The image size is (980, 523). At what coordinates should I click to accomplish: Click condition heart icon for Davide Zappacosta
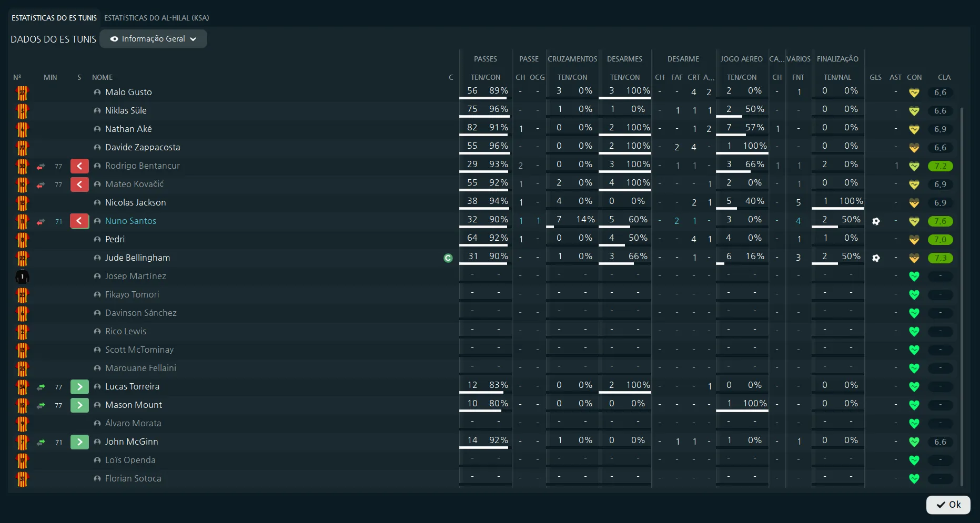tap(914, 148)
